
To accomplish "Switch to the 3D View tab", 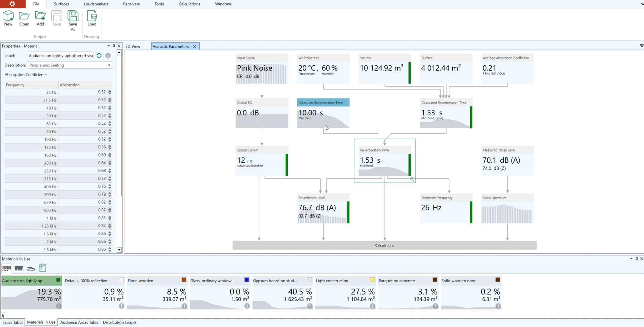I will coord(133,46).
